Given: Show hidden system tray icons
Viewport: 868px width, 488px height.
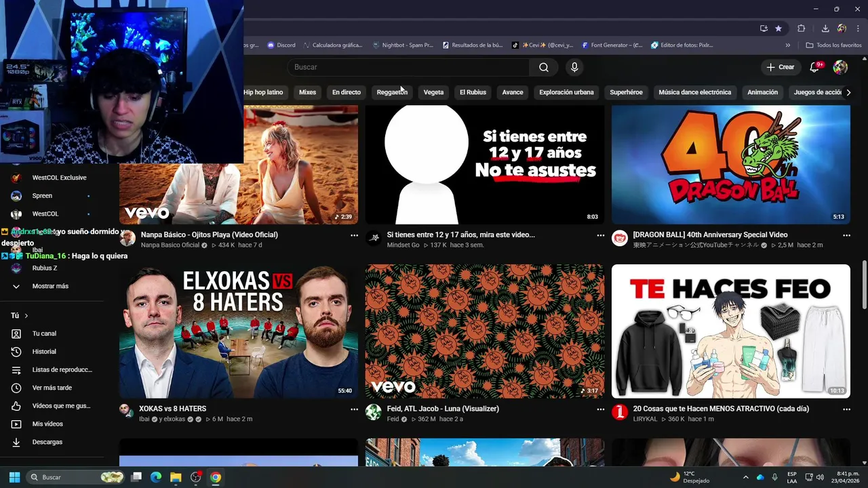Looking at the screenshot, I should pos(745,477).
